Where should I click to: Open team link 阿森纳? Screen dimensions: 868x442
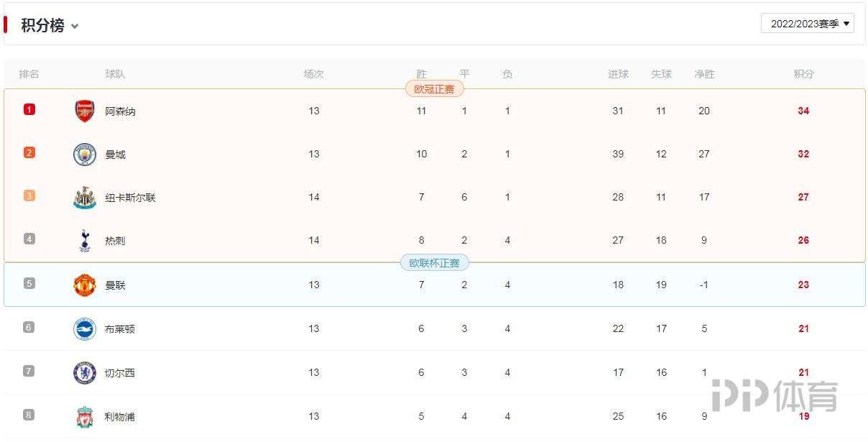pyautogui.click(x=120, y=111)
